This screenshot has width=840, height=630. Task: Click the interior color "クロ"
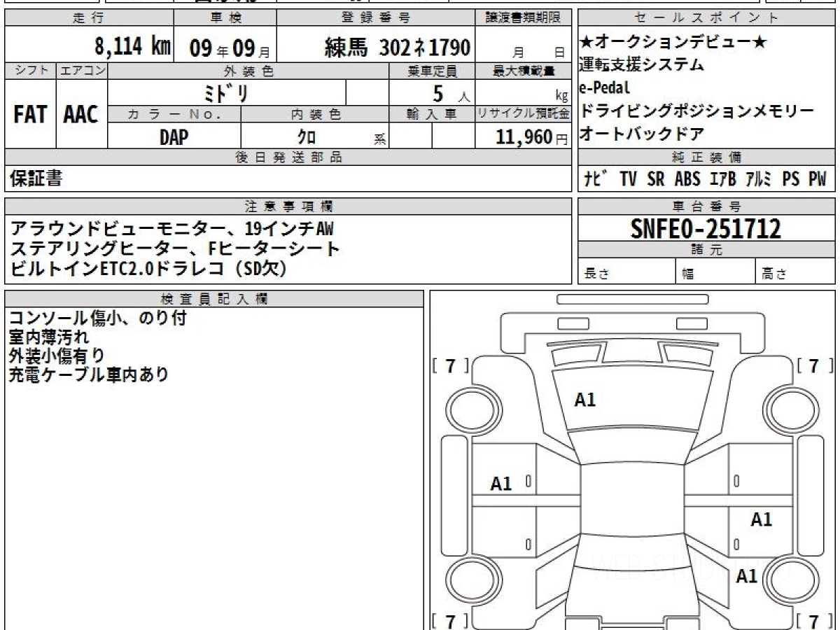307,136
